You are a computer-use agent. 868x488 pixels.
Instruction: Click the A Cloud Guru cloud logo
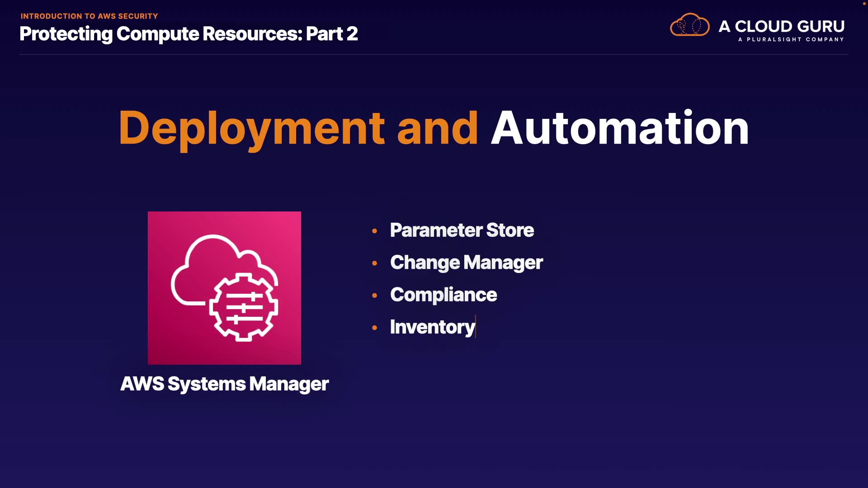tap(689, 25)
